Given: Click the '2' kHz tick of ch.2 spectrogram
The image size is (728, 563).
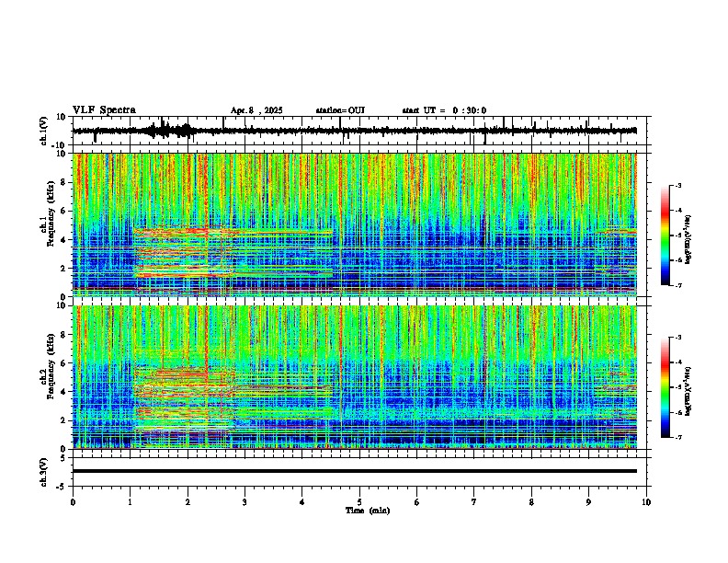Looking at the screenshot, I should click(x=64, y=420).
